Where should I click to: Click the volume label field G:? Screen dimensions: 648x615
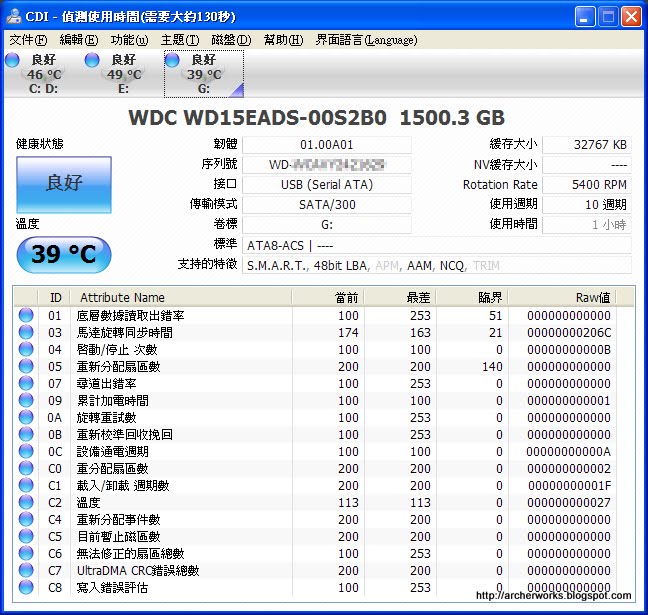point(326,225)
